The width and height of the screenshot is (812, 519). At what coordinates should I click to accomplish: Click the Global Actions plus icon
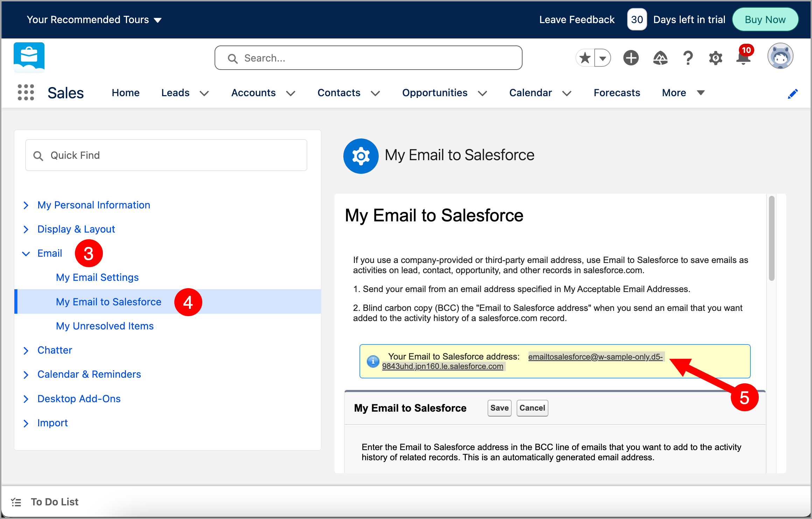point(631,58)
